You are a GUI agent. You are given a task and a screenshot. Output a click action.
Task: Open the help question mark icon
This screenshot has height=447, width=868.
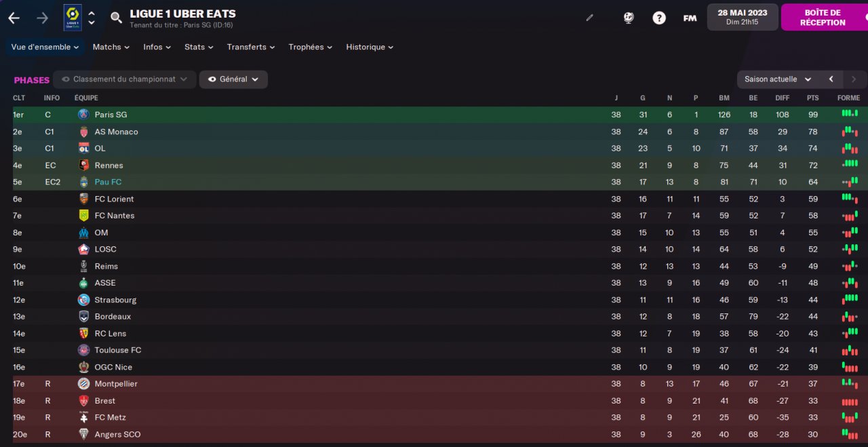(659, 18)
